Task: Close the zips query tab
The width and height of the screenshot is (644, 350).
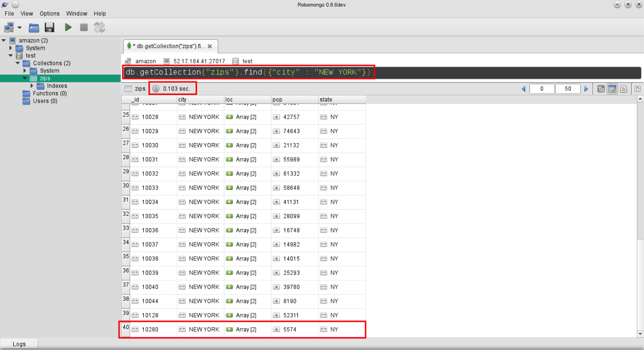Action: (210, 46)
